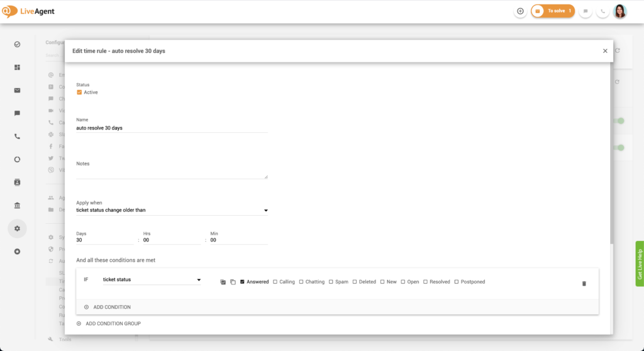Enable the Postponed status checkbox
The width and height of the screenshot is (644, 351).
tap(457, 282)
